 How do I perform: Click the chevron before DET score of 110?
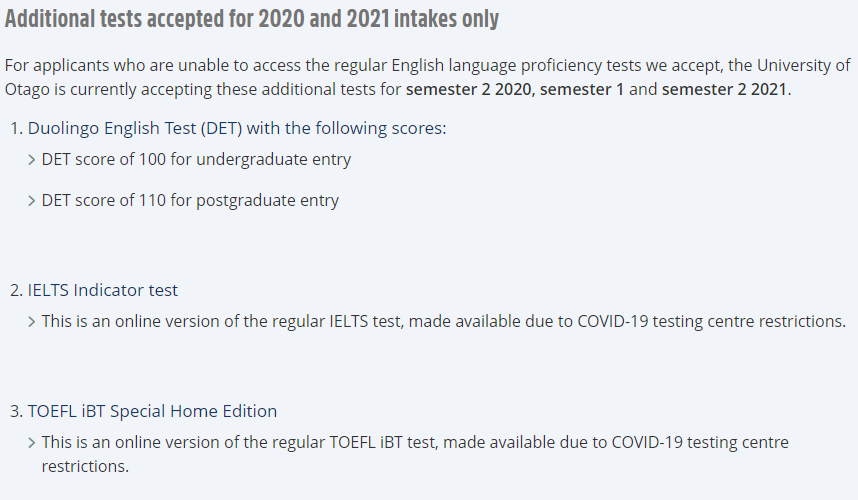[x=33, y=201]
